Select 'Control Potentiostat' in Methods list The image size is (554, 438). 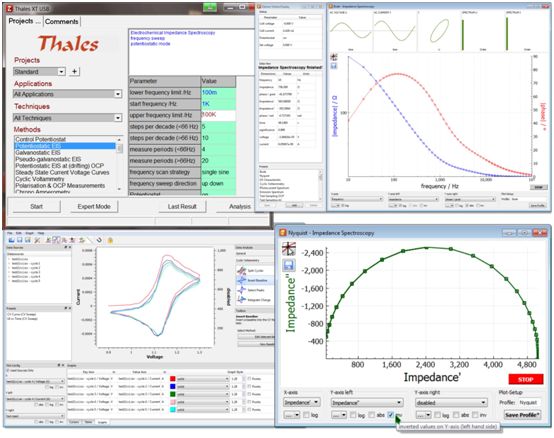(41, 139)
